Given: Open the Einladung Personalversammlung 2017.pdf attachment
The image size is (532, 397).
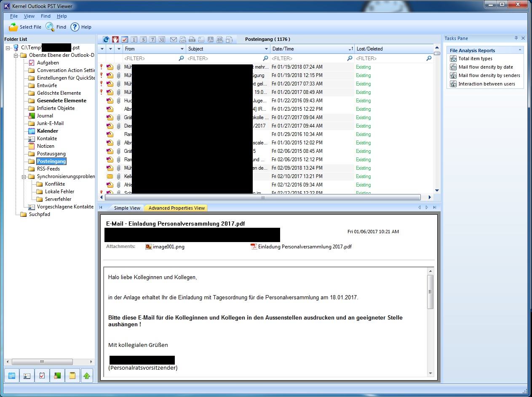Looking at the screenshot, I should (x=305, y=247).
